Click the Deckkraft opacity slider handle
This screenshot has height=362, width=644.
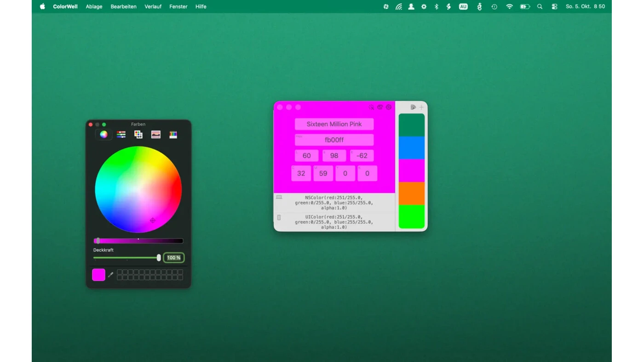point(159,258)
